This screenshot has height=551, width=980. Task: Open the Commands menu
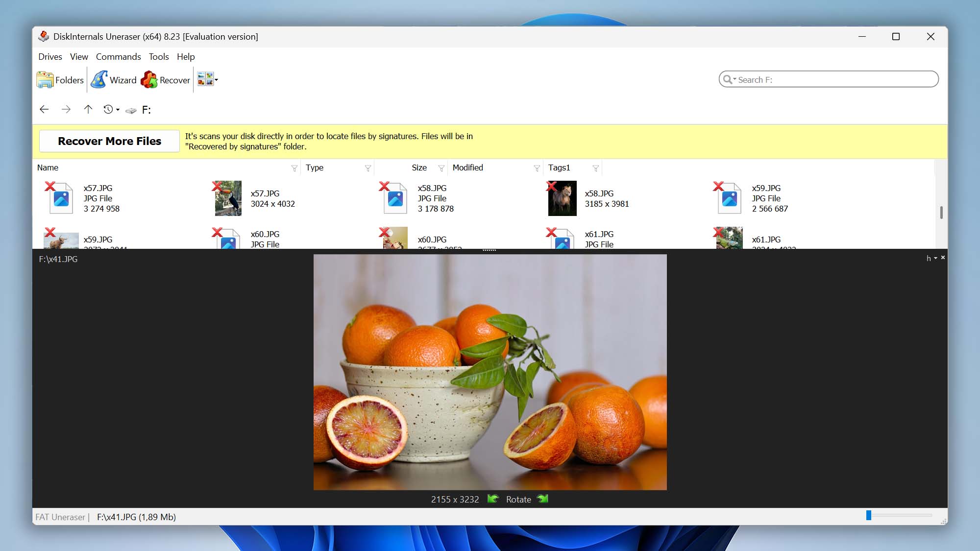coord(118,57)
